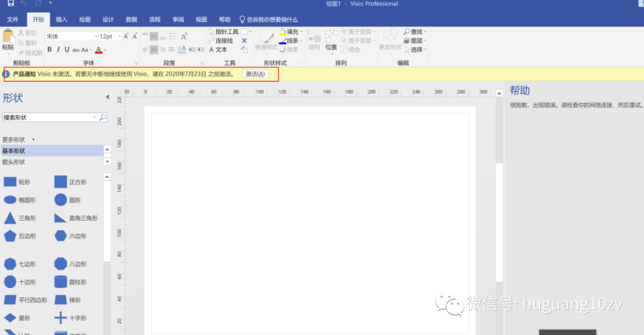The image size is (644, 335).
Task: Switch to the Design (设计) tab
Action: point(108,19)
